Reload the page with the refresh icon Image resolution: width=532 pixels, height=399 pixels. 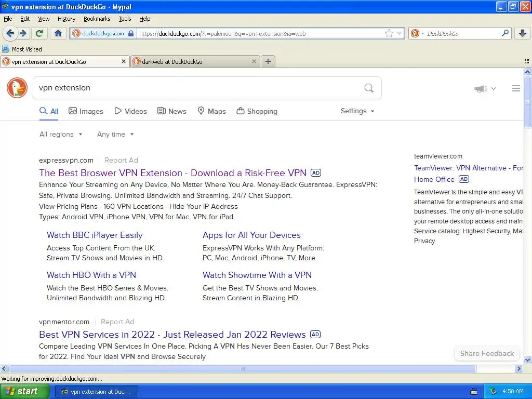pos(39,33)
